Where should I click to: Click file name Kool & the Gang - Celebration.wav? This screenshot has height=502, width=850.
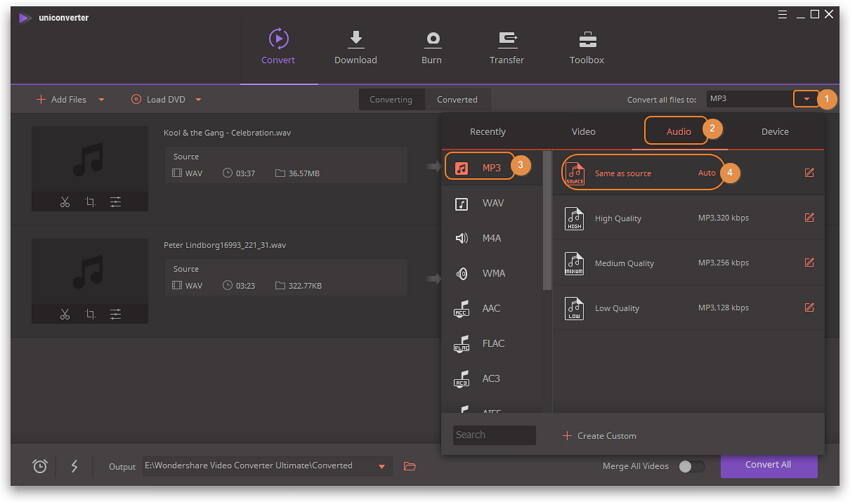point(227,133)
